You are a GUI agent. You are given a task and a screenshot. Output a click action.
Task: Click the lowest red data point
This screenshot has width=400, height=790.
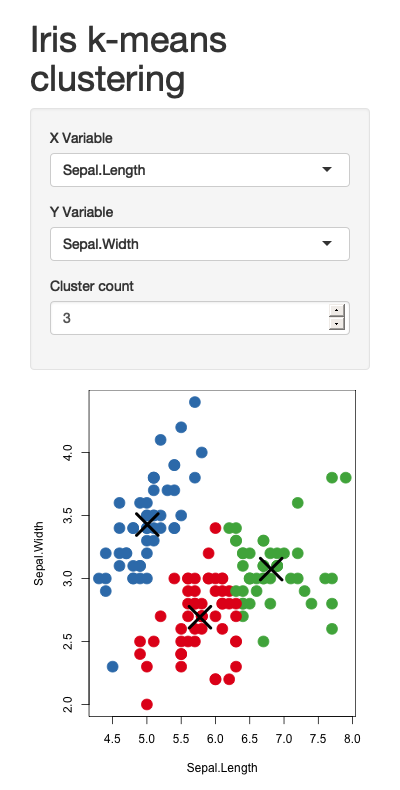[147, 704]
